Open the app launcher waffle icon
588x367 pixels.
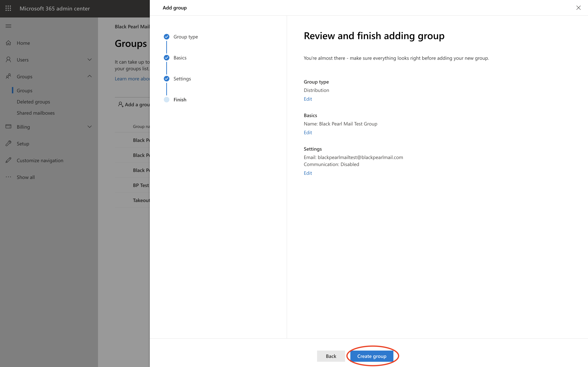pyautogui.click(x=8, y=9)
